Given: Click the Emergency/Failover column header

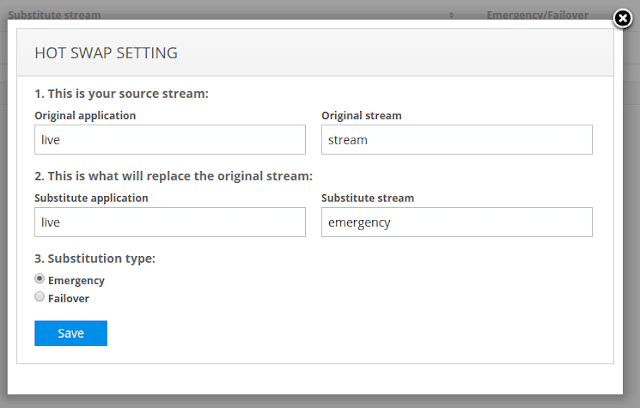Looking at the screenshot, I should point(530,15).
